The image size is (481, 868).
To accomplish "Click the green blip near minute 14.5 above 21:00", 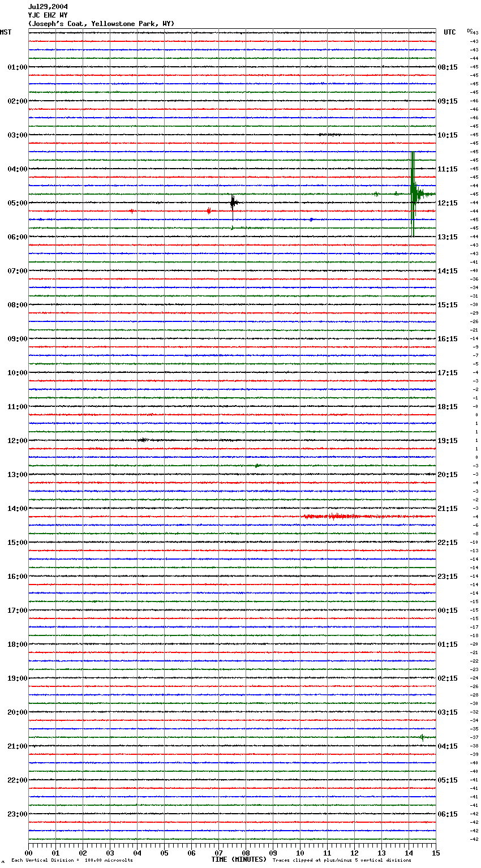I will click(x=422, y=737).
